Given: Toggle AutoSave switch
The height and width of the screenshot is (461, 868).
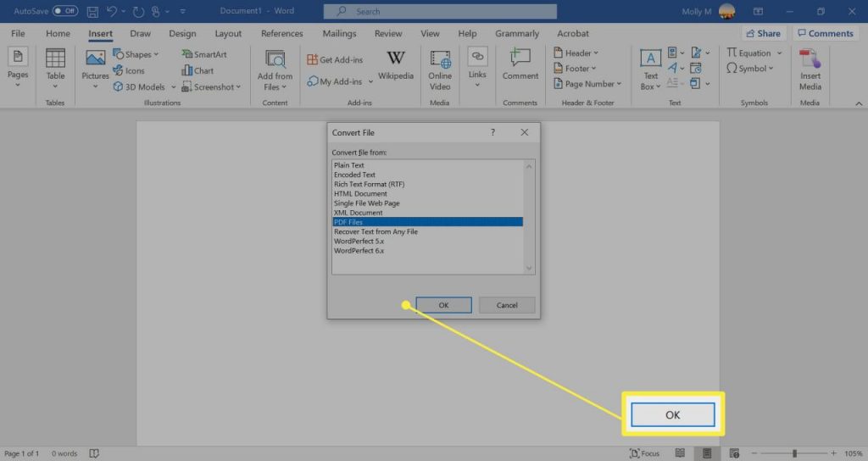Looking at the screenshot, I should pos(65,11).
